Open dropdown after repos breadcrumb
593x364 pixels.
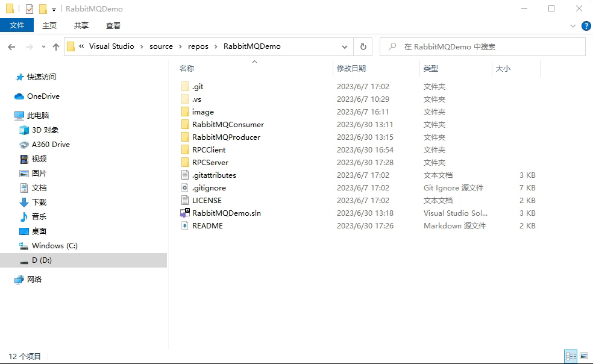click(216, 46)
